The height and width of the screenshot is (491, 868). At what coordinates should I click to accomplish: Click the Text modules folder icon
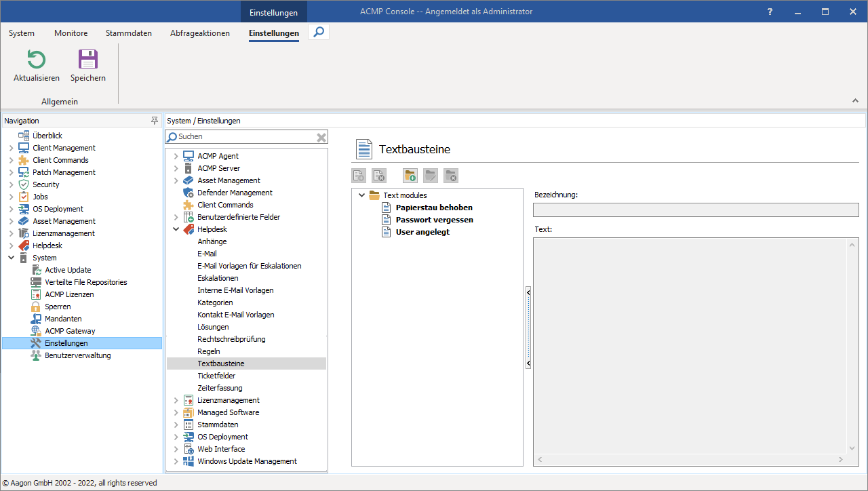[x=374, y=195]
